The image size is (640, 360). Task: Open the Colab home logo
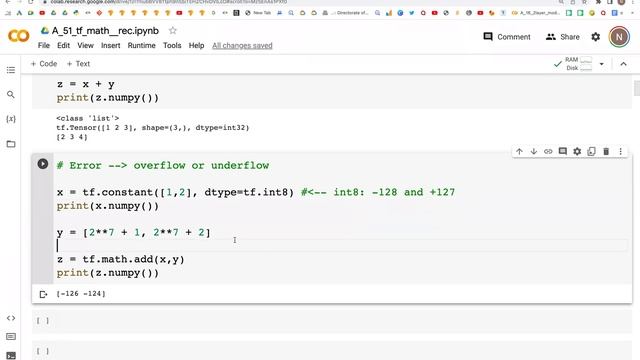pos(18,36)
